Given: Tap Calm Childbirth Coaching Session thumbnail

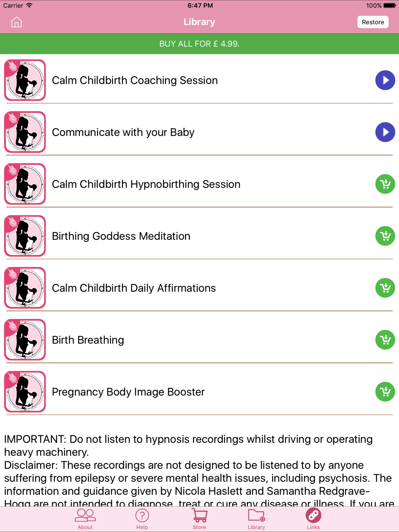Looking at the screenshot, I should (25, 80).
